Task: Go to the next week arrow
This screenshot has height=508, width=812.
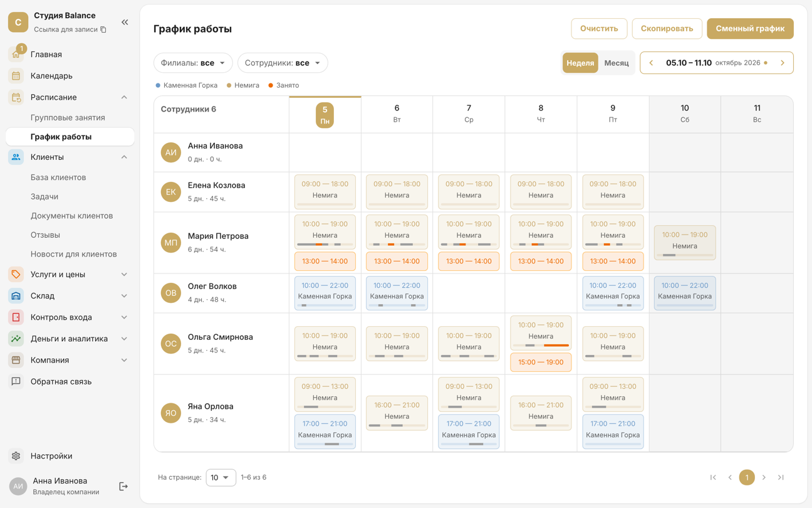Action: point(783,63)
